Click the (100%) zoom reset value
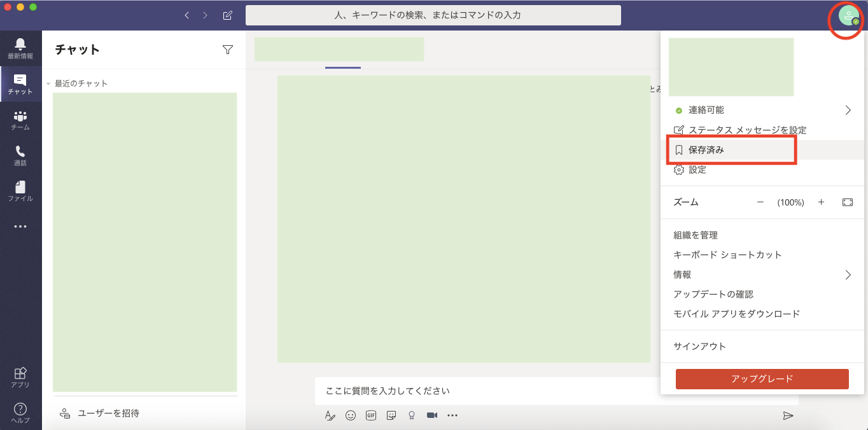Screen dimensions: 868x430 click(x=791, y=202)
